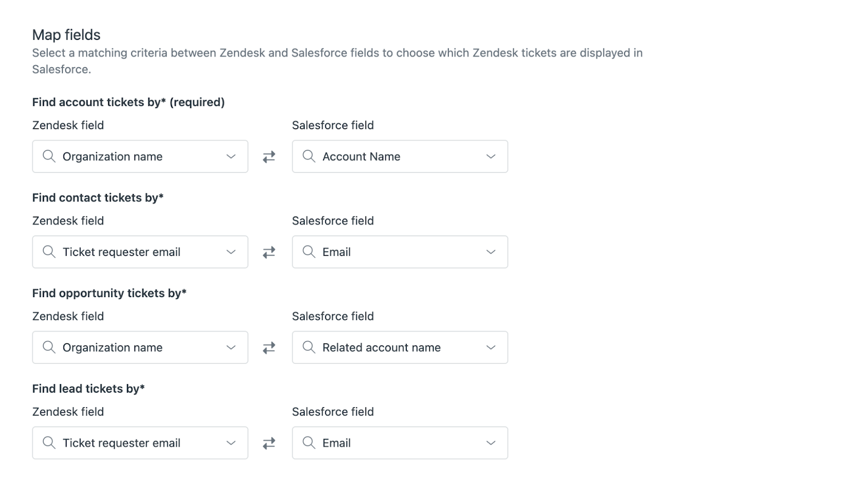Viewport: 860px width, 504px height.
Task: Select the Account Name field text
Action: click(x=361, y=156)
